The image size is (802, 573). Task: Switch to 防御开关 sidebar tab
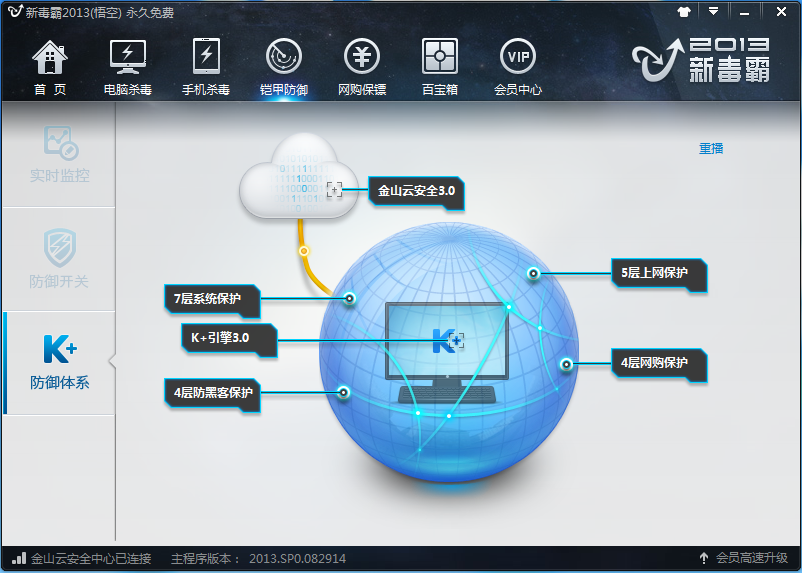coord(59,259)
